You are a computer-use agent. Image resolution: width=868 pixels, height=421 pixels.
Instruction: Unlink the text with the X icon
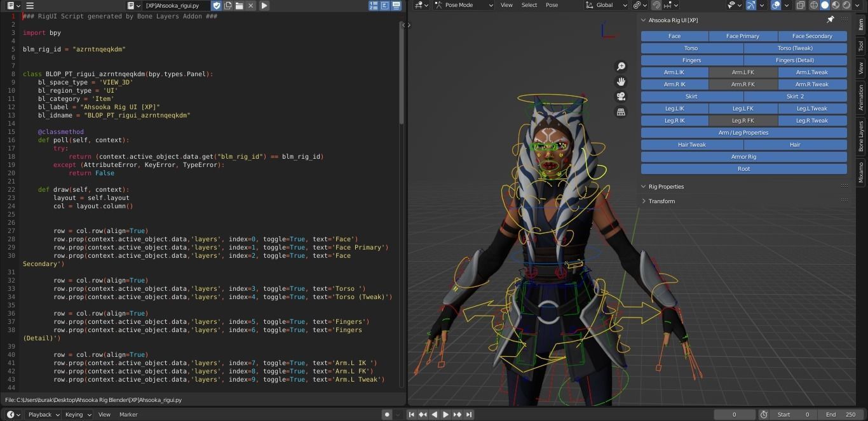tap(251, 5)
